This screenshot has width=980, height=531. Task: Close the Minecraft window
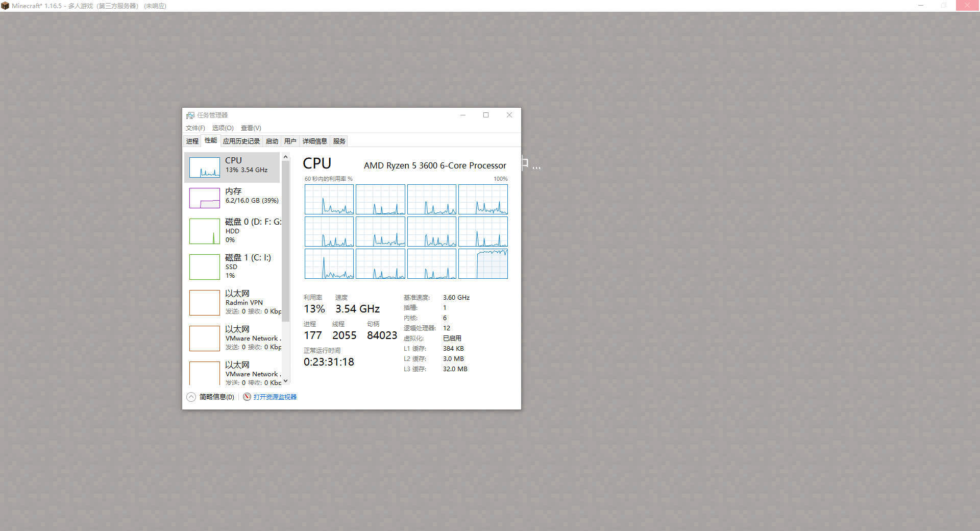[x=968, y=6]
